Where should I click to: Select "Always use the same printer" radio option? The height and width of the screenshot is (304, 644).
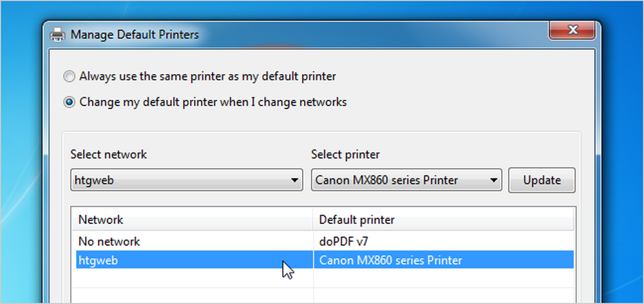(x=70, y=77)
